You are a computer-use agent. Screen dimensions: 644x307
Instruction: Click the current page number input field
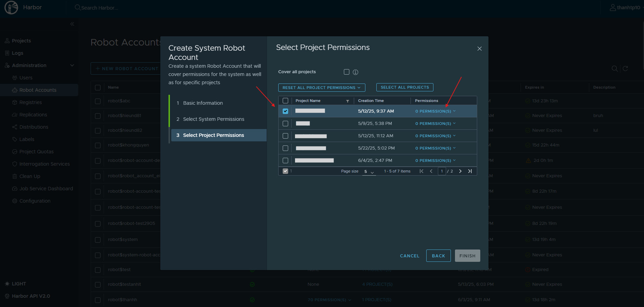(x=442, y=171)
